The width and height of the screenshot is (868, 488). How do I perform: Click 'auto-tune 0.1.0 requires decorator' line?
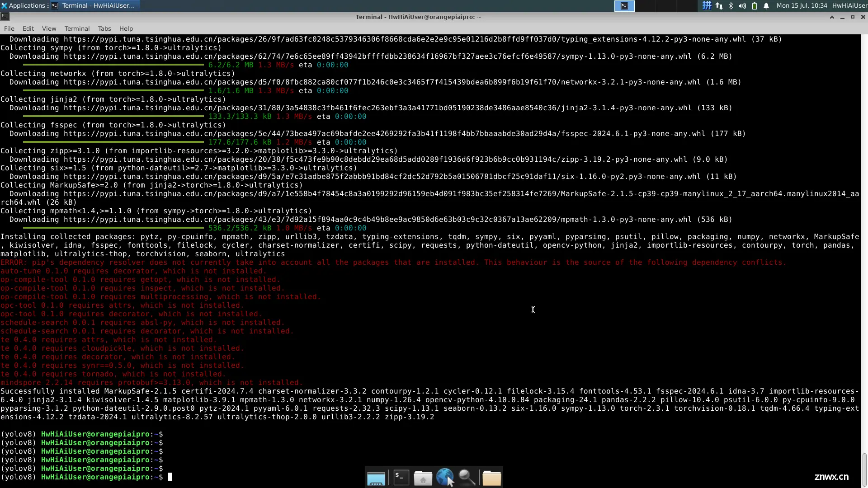pyautogui.click(x=133, y=271)
